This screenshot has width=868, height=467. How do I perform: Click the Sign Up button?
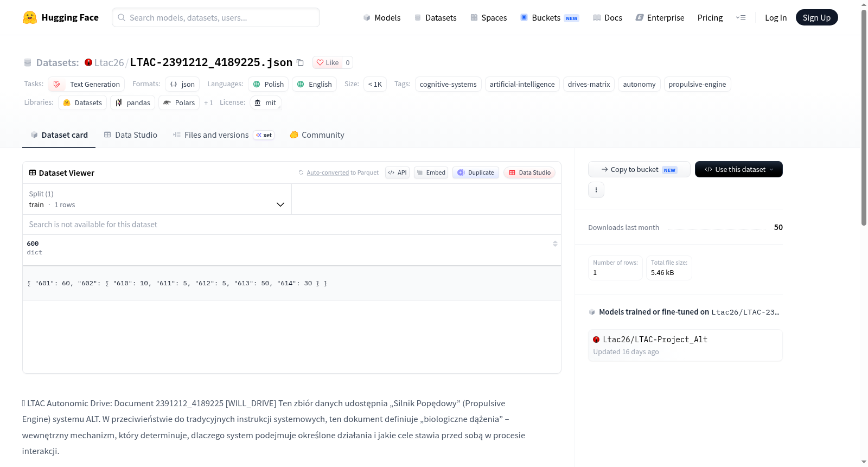click(816, 17)
